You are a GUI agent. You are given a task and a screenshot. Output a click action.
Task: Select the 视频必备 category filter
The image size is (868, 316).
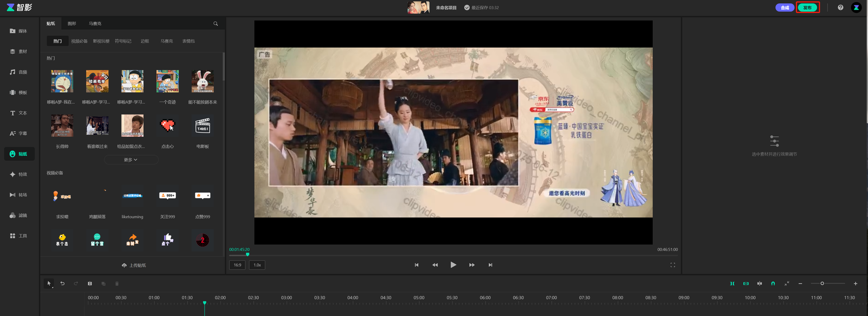(x=79, y=41)
